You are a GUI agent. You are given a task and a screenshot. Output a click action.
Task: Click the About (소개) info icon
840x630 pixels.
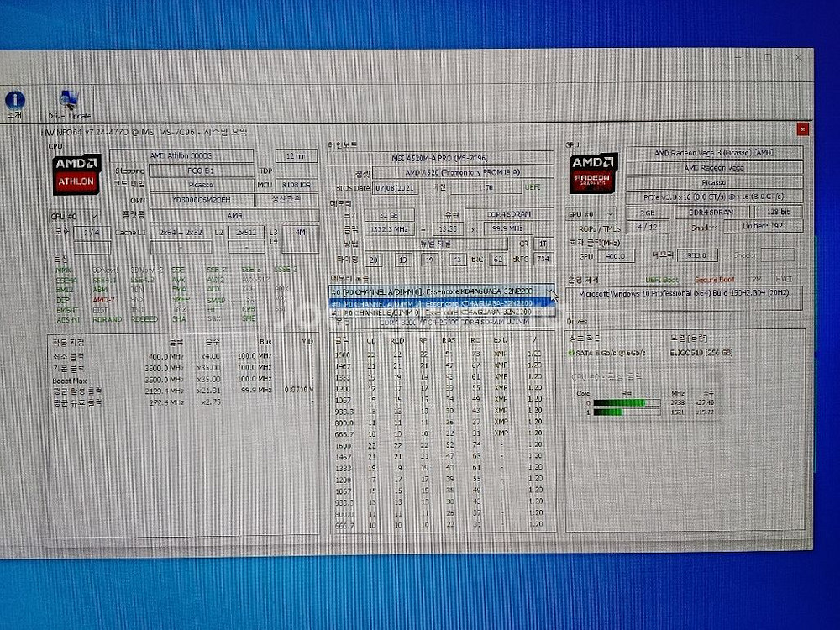[15, 100]
